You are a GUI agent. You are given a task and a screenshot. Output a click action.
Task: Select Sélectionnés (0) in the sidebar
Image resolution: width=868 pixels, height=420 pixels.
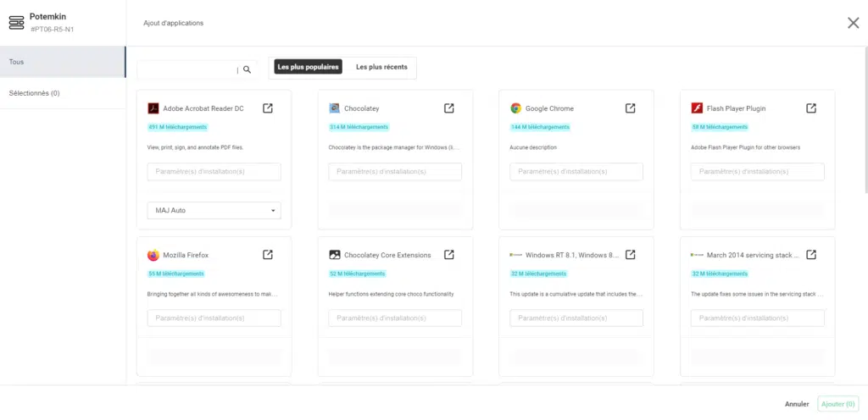[x=63, y=93]
